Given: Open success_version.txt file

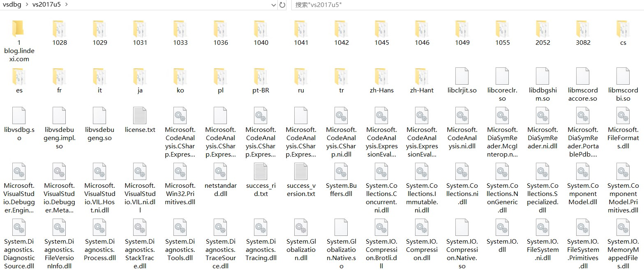Looking at the screenshot, I should [301, 180].
